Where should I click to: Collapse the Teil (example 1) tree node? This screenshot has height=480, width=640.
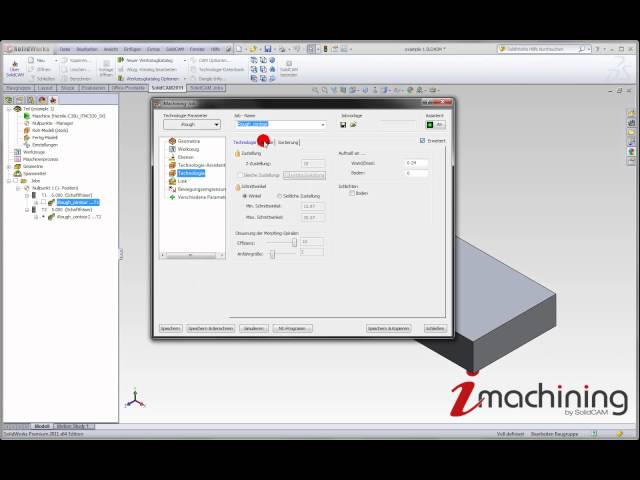click(9, 109)
